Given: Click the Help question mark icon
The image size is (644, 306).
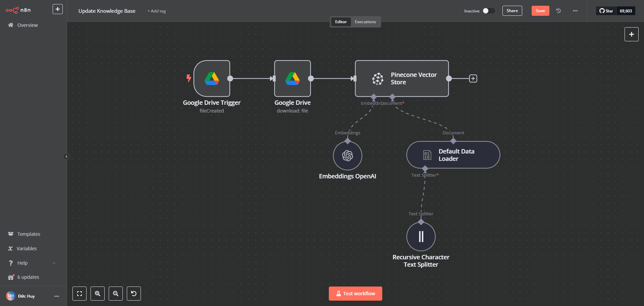Looking at the screenshot, I should click(x=11, y=263).
